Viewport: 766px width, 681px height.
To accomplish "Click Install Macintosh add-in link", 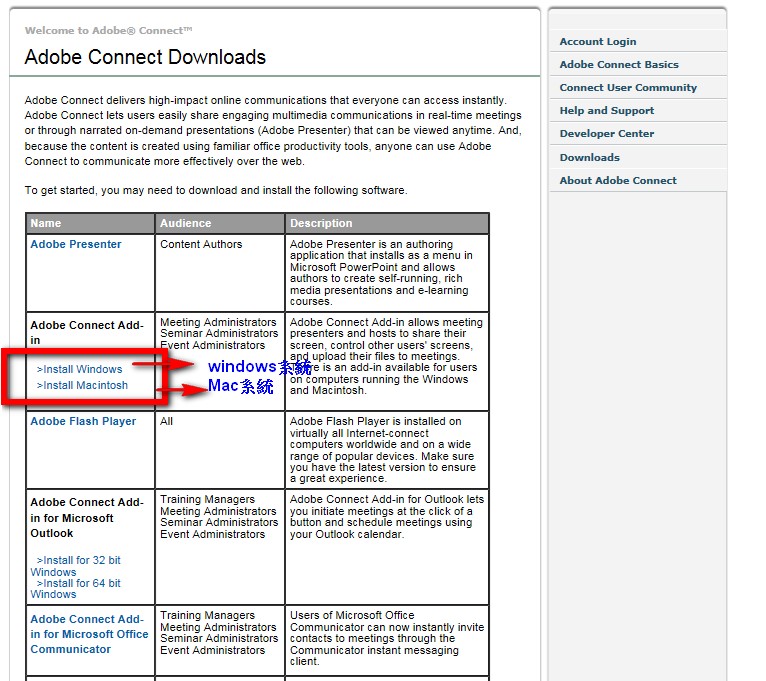I will [82, 385].
